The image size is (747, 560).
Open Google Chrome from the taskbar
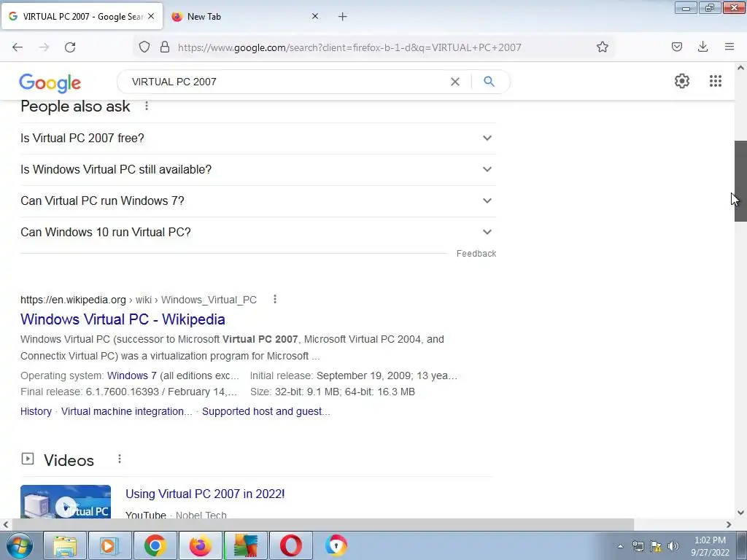tap(155, 545)
